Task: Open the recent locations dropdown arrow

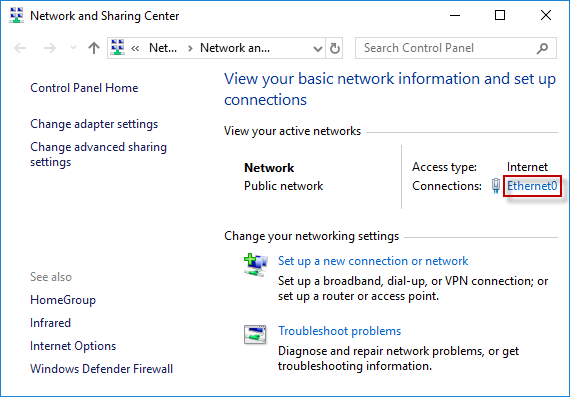Action: click(x=73, y=48)
